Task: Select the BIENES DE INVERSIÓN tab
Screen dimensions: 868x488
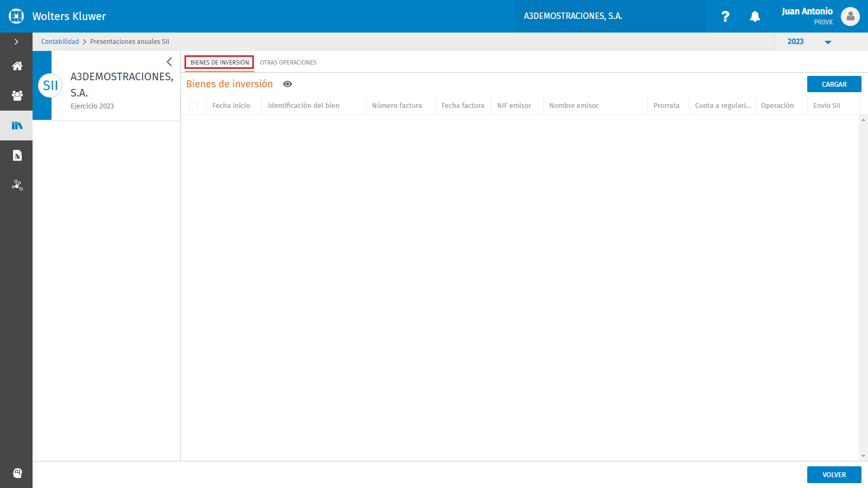Action: click(220, 62)
